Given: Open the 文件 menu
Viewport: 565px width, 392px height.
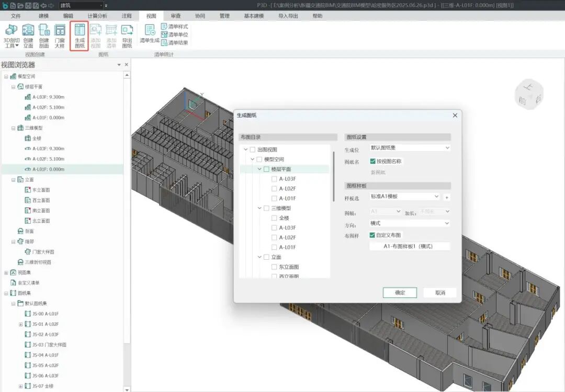Looking at the screenshot, I should [16, 16].
